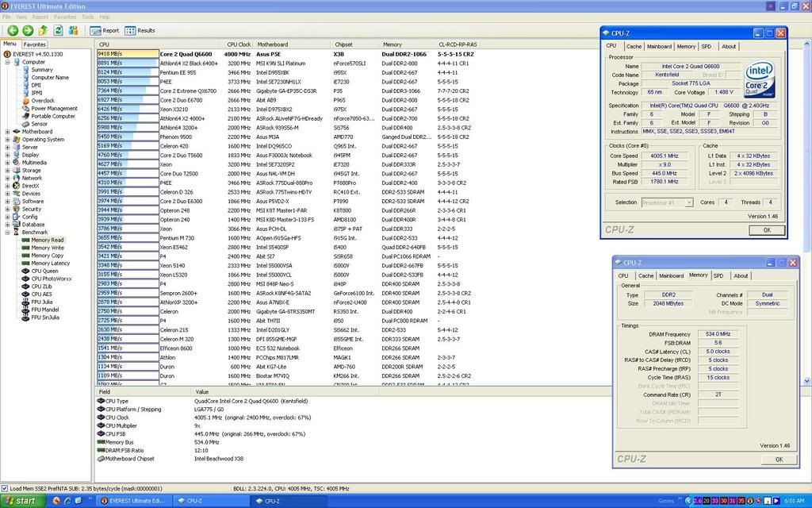Expand the Software tree node
The image size is (812, 508).
coord(8,202)
